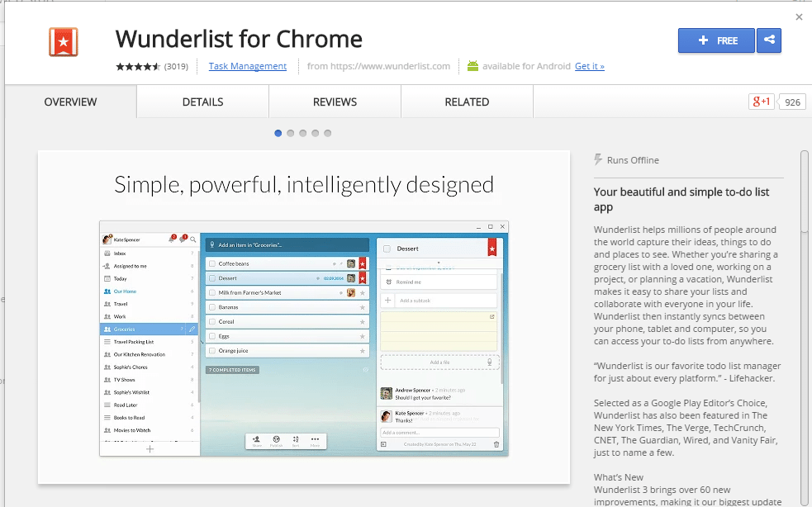The image size is (812, 507).
Task: Switch to the REVIEWS tab
Action: [x=335, y=102]
